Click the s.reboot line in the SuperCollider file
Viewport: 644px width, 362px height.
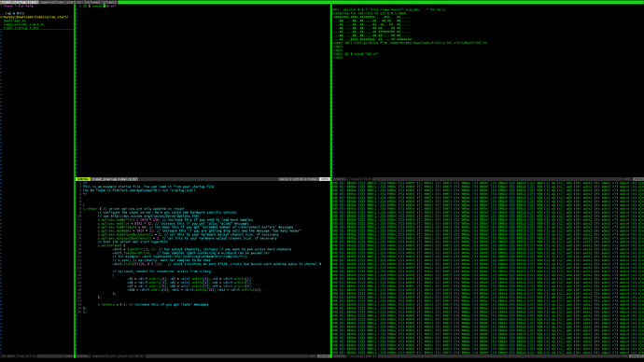[133, 209]
